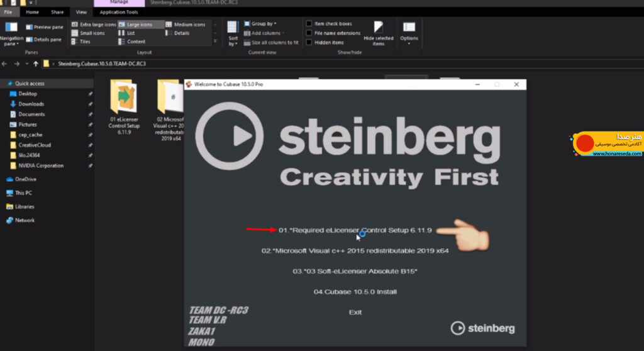
Task: Open Downloads folder in sidebar
Action: point(31,104)
